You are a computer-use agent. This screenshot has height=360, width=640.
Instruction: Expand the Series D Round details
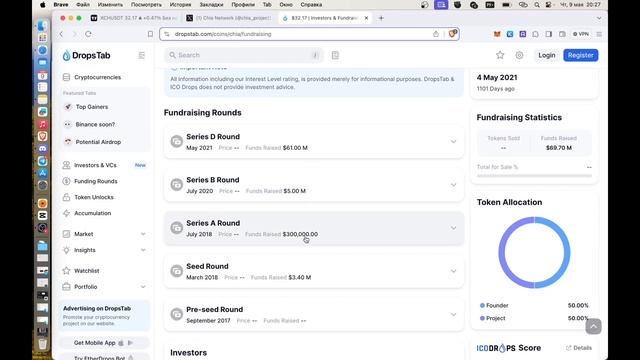(x=453, y=142)
